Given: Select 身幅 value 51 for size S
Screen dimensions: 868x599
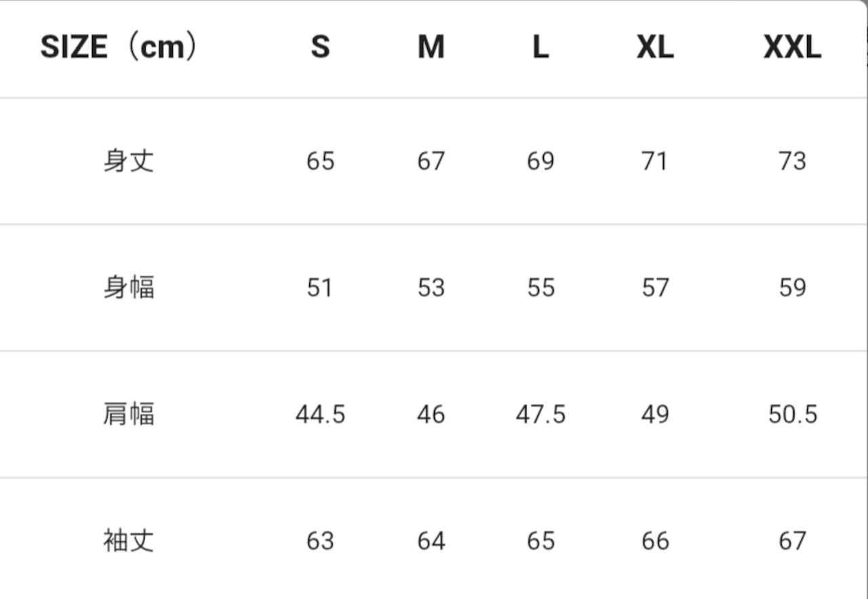Looking at the screenshot, I should click(x=320, y=288).
